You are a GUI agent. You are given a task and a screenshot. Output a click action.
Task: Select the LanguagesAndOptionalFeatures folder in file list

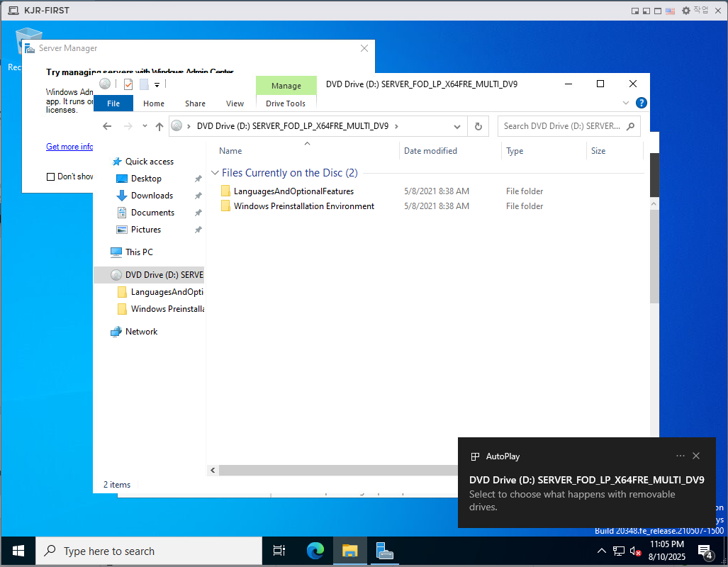(293, 191)
